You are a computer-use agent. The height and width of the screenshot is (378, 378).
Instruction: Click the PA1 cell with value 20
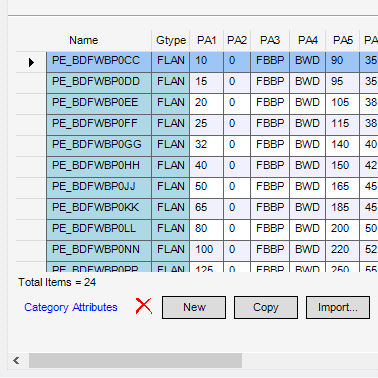(206, 104)
